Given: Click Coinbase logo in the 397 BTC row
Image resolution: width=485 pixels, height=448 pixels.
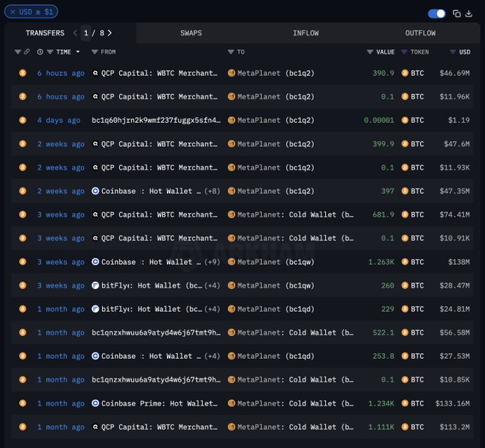Looking at the screenshot, I should coord(96,191).
